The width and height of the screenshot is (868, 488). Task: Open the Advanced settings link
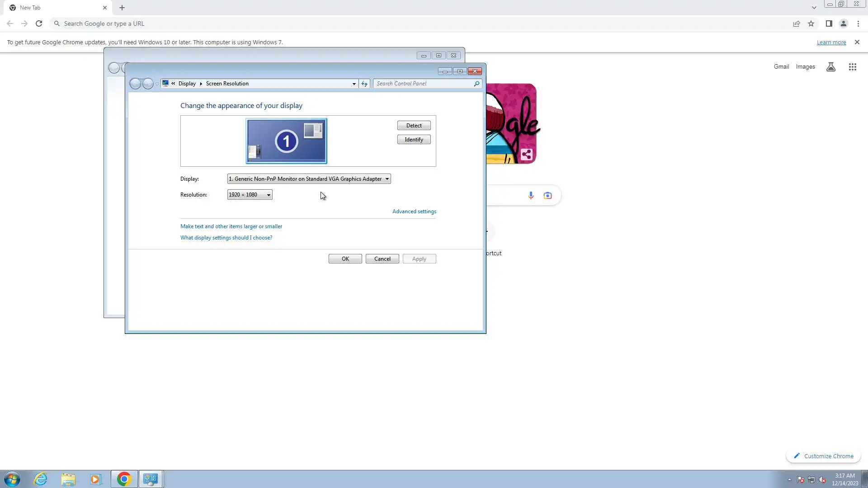[x=414, y=211]
